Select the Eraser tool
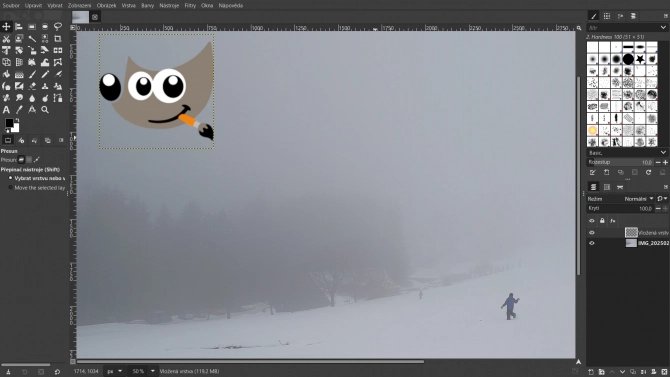Image resolution: width=670 pixels, height=377 pixels. tap(32, 86)
